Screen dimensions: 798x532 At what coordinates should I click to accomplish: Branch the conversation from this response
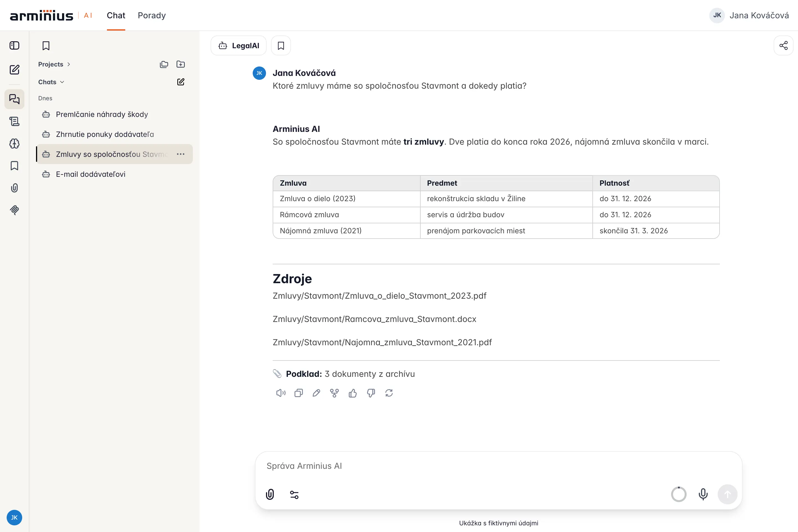[334, 393]
